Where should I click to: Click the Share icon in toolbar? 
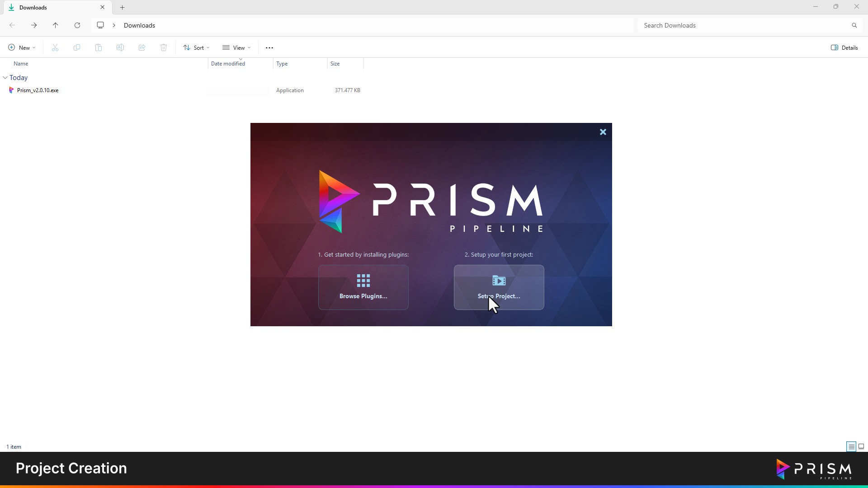click(142, 47)
